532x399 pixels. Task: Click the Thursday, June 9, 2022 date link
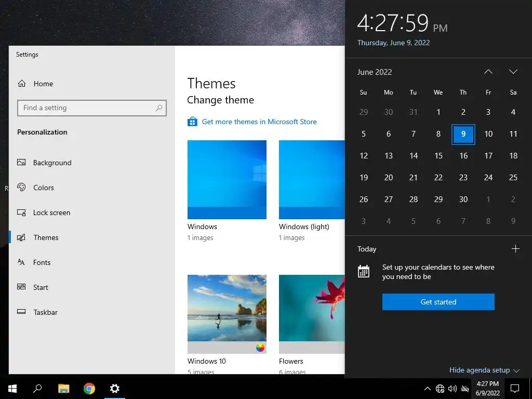[x=393, y=43]
